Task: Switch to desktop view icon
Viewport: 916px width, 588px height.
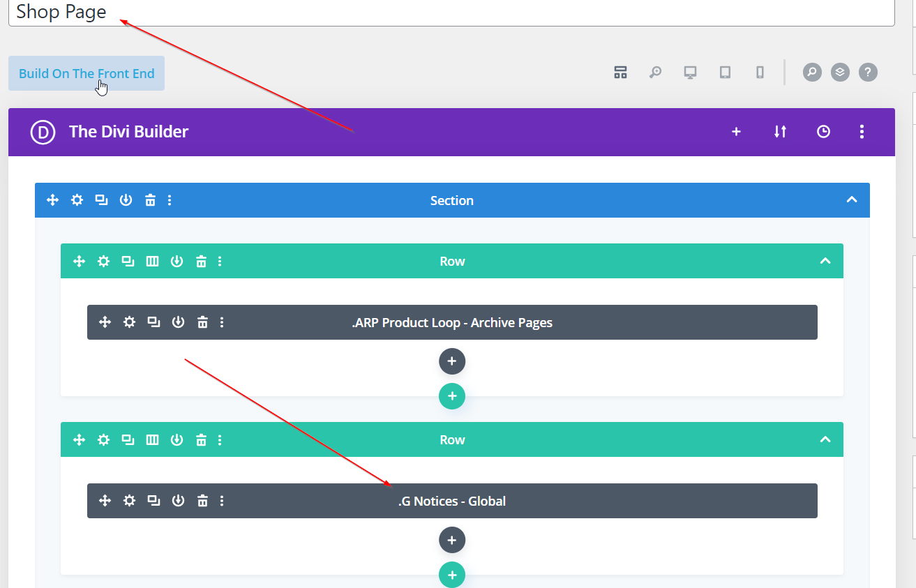Action: coord(690,73)
